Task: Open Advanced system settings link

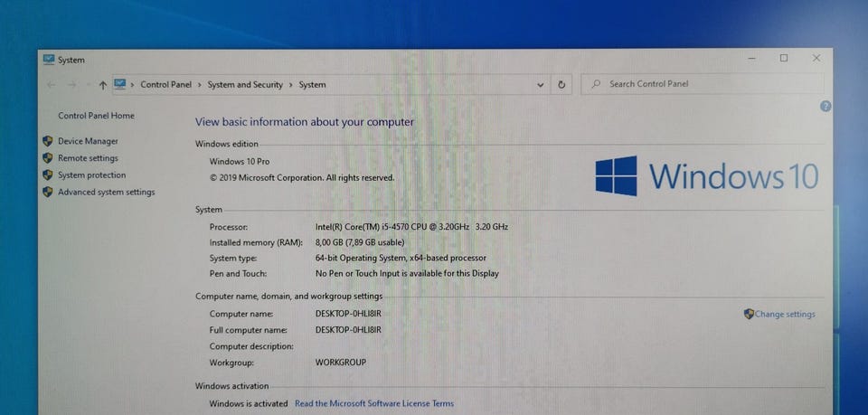Action: tap(107, 192)
